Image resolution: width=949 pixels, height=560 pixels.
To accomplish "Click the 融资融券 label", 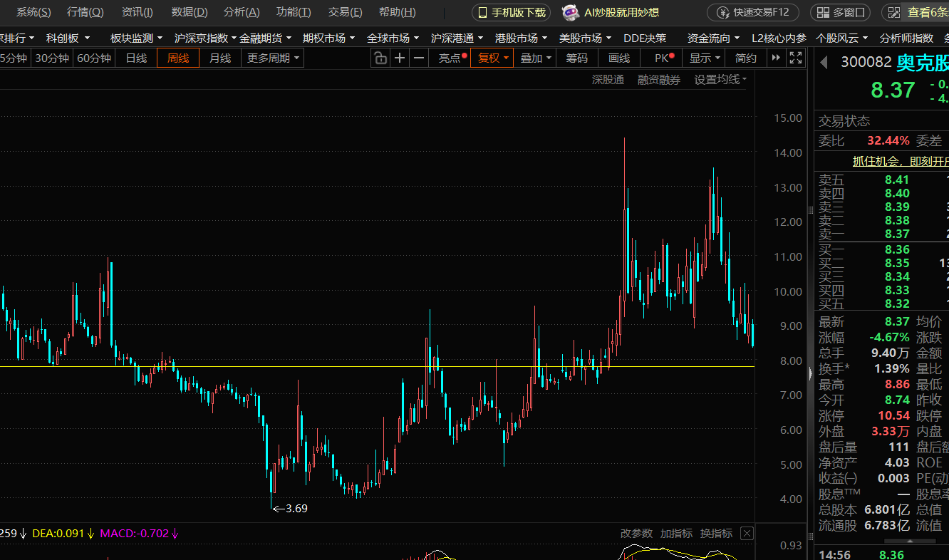I will click(x=659, y=80).
